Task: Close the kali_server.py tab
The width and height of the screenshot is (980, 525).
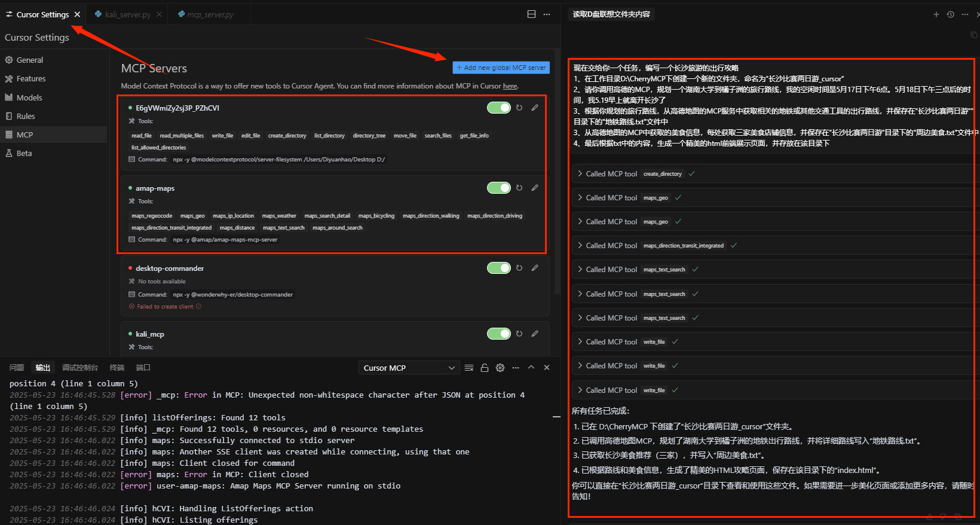Action: point(159,14)
